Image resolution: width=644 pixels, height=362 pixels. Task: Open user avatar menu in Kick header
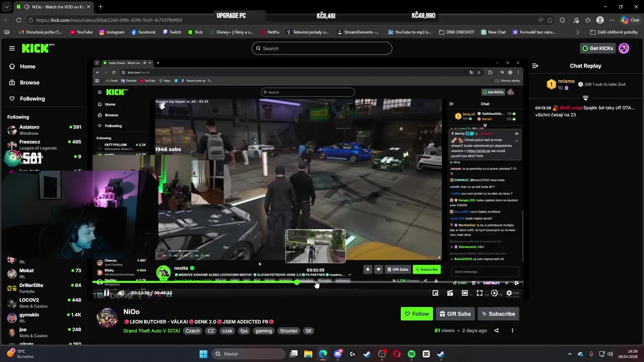[624, 48]
